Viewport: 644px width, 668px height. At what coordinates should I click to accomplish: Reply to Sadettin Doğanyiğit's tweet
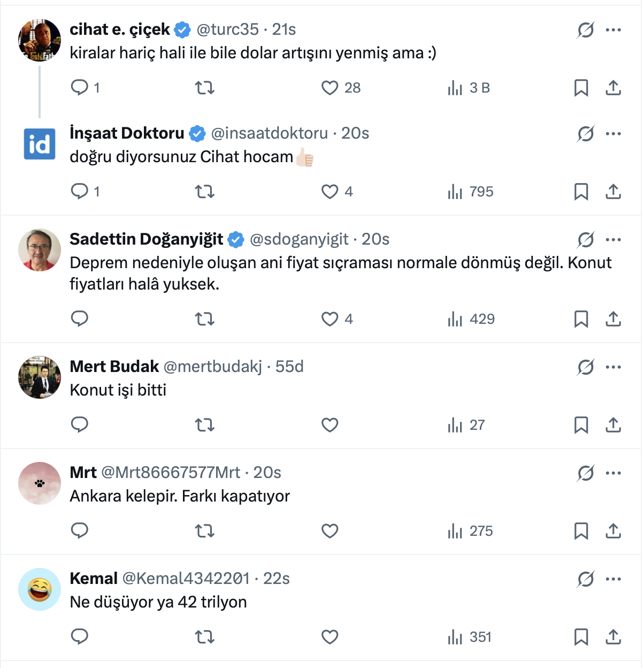pos(80,319)
